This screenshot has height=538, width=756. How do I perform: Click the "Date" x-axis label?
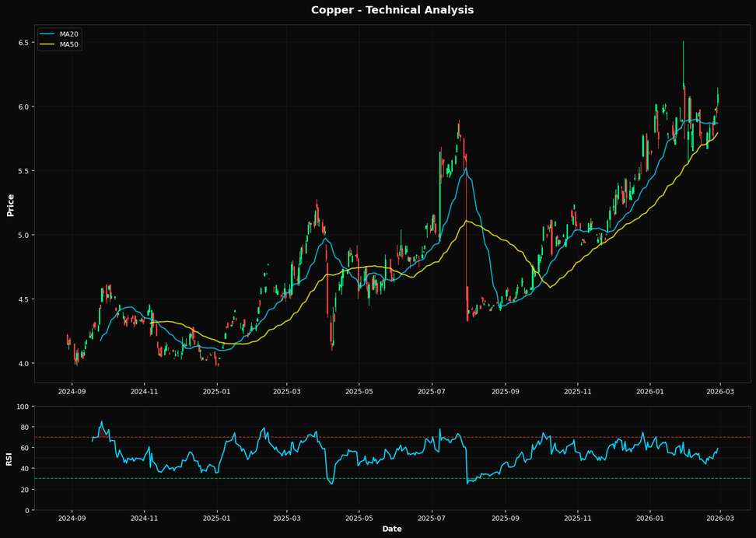pos(392,529)
